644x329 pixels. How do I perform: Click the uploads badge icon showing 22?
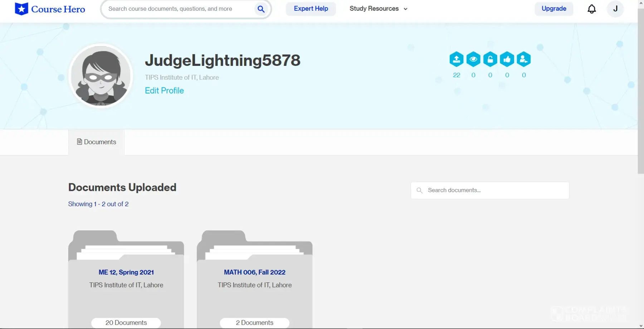[457, 59]
